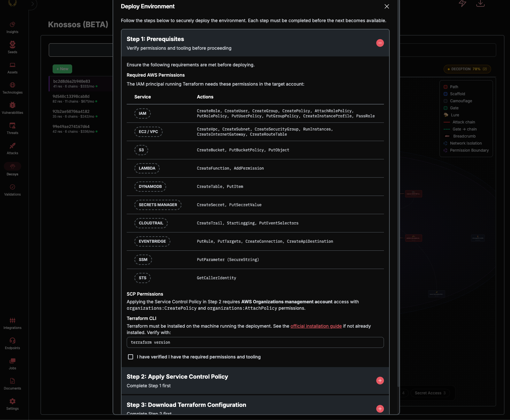Click the CreateSecret, PutSecretValue action text
Screen dimensions: 510x420
pyautogui.click(x=229, y=205)
